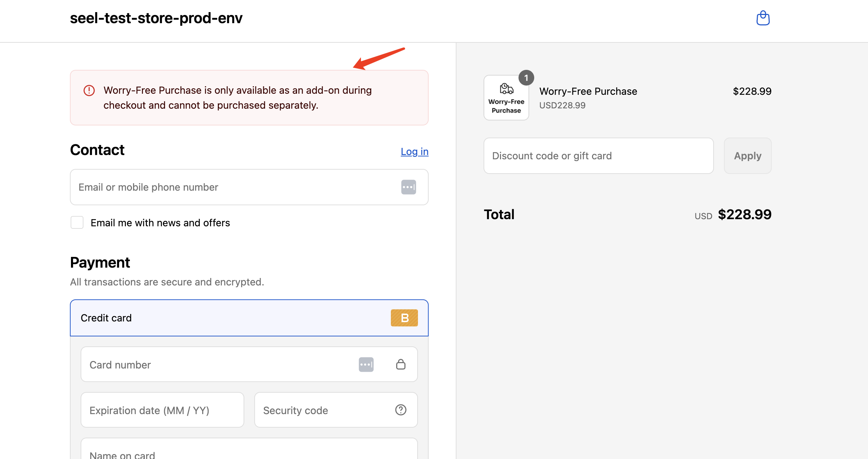868x459 pixels.
Task: Click the red error alert icon
Action: coord(89,91)
